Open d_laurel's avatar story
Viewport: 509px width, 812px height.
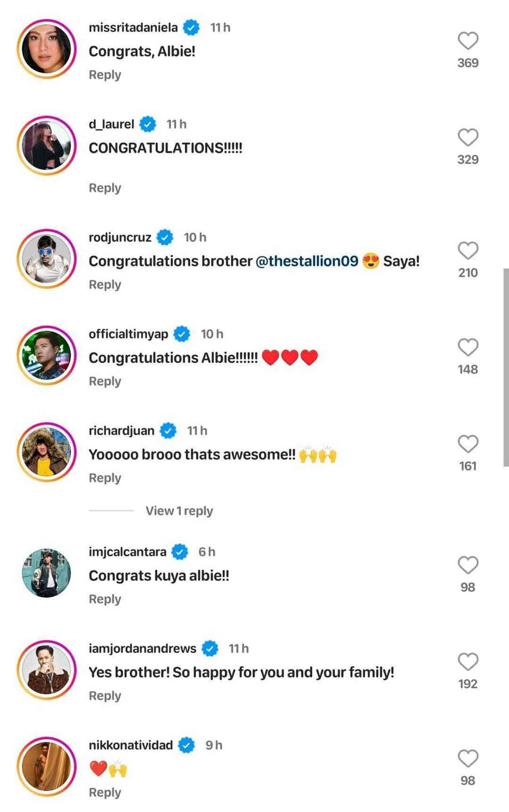(47, 146)
